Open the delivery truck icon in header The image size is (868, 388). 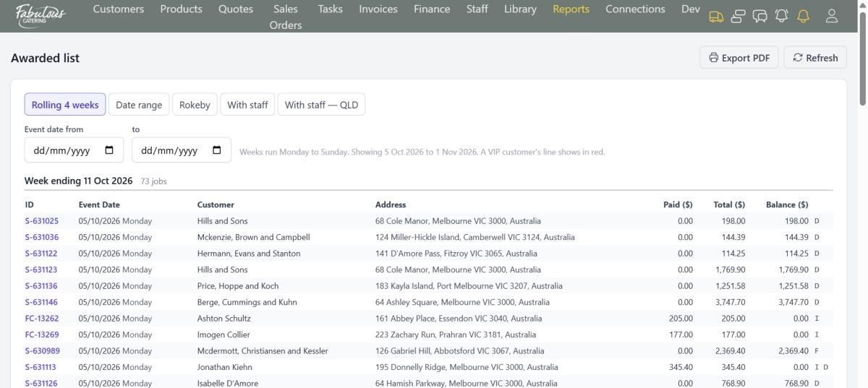pyautogui.click(x=716, y=16)
